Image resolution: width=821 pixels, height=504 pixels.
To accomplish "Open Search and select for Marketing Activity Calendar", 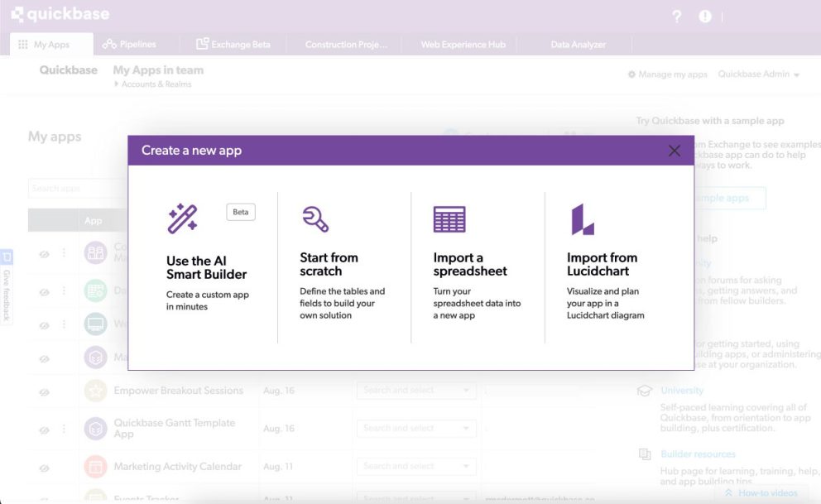I will point(415,466).
